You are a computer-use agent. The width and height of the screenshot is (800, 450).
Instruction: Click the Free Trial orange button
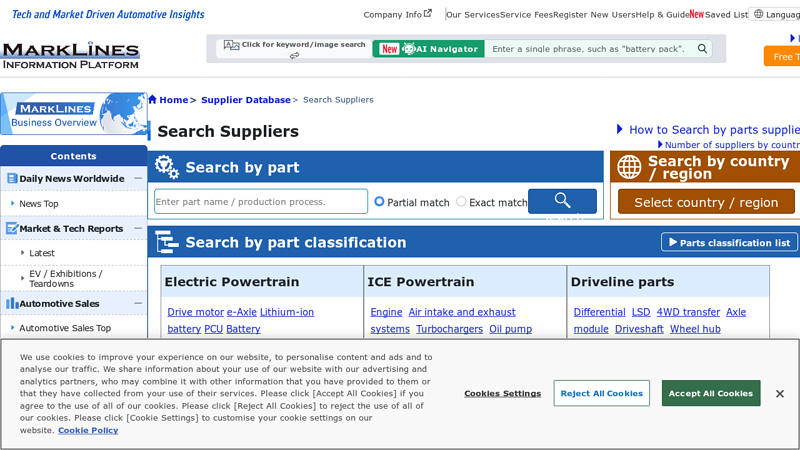point(782,56)
